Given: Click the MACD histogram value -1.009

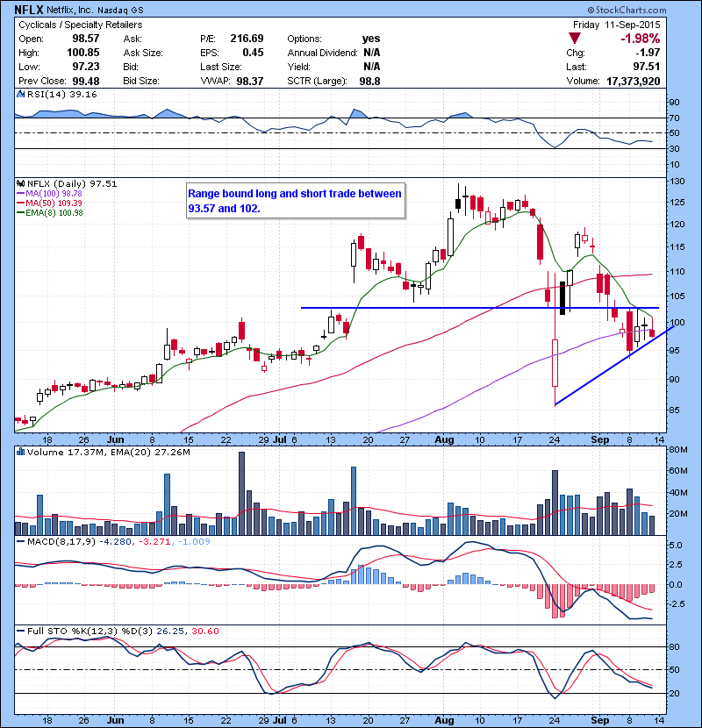Looking at the screenshot, I should coord(194,541).
